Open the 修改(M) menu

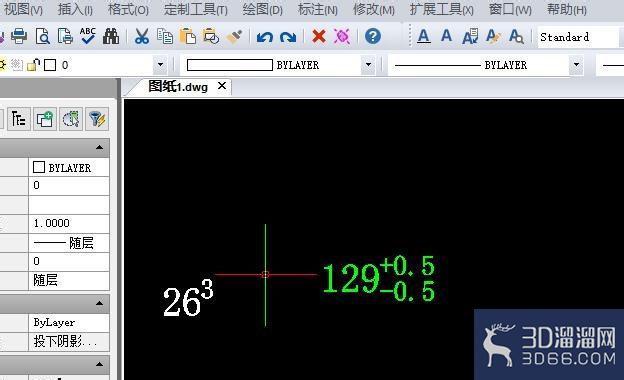[374, 9]
